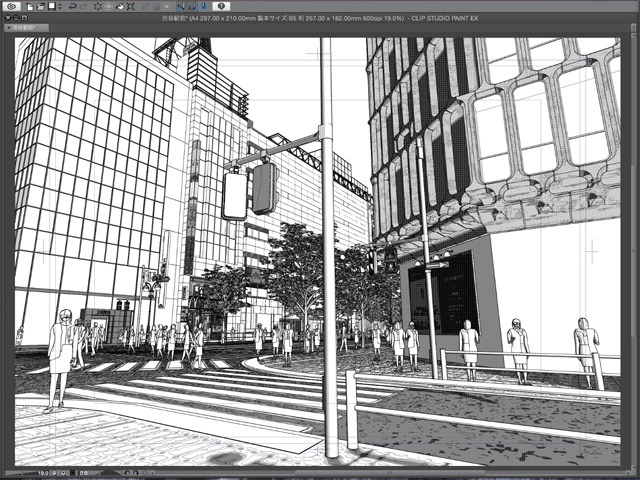Viewport: 640px width, 480px height.
Task: Save the document with the floppy icon
Action: pyautogui.click(x=52, y=6)
